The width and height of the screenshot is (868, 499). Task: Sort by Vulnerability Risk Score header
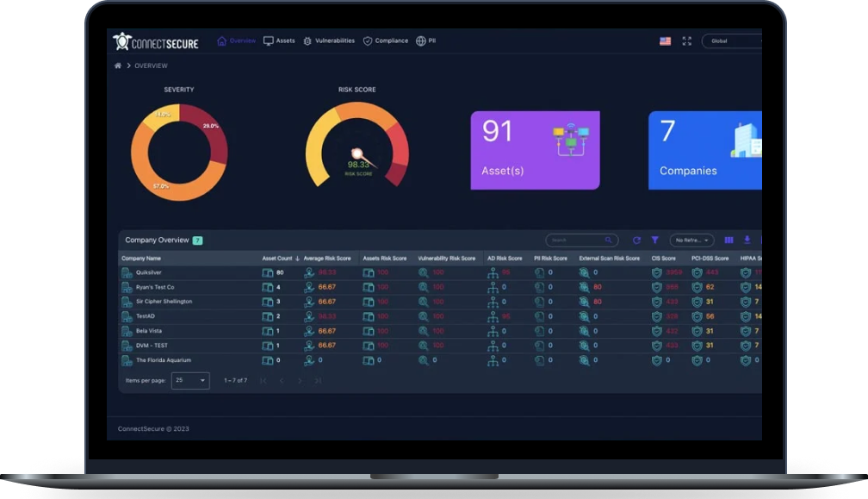pos(447,258)
